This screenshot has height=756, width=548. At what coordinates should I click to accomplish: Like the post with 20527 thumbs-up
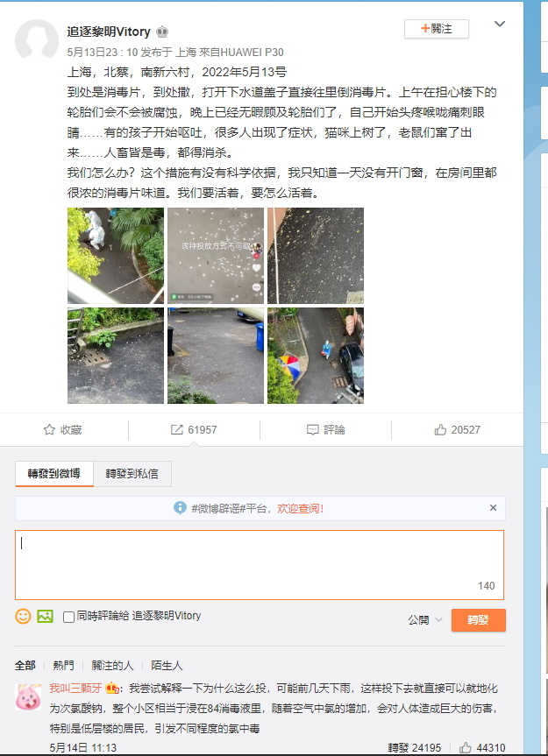(440, 429)
